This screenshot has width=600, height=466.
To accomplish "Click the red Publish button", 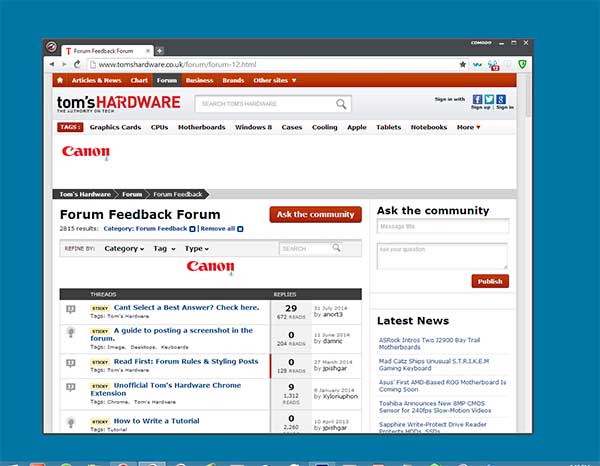I will [490, 282].
